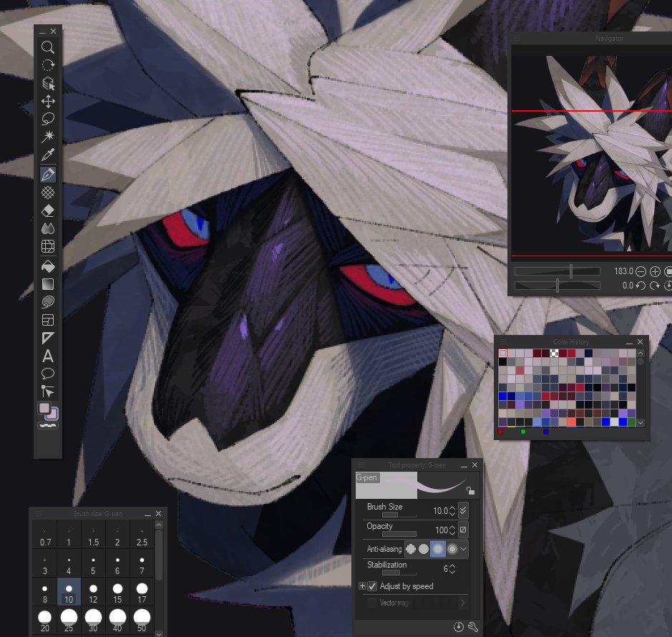Adjust the Navigator rotation slider
The image size is (672, 637).
pos(557,286)
